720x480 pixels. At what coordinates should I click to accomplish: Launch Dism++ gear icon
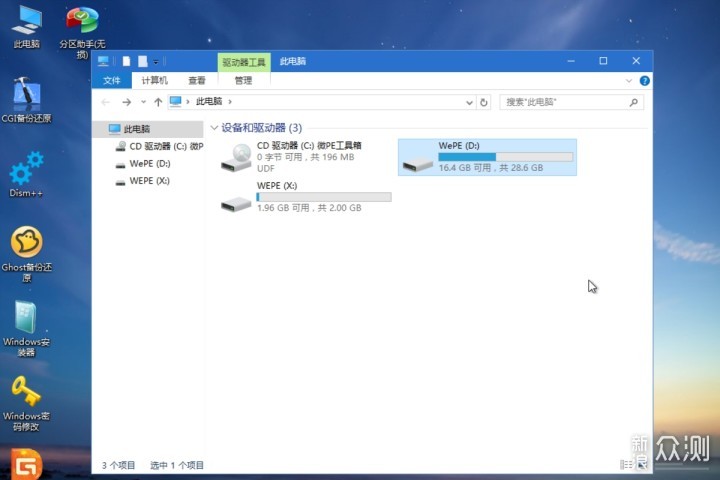click(26, 175)
